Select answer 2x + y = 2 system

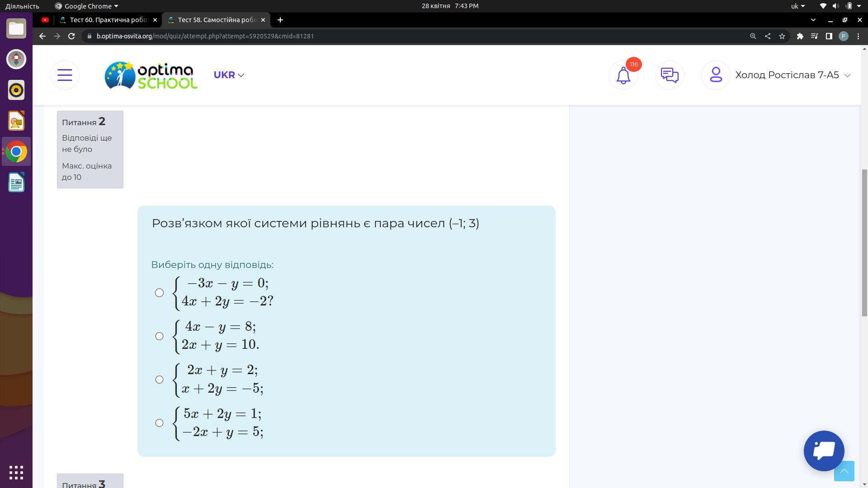pyautogui.click(x=159, y=380)
